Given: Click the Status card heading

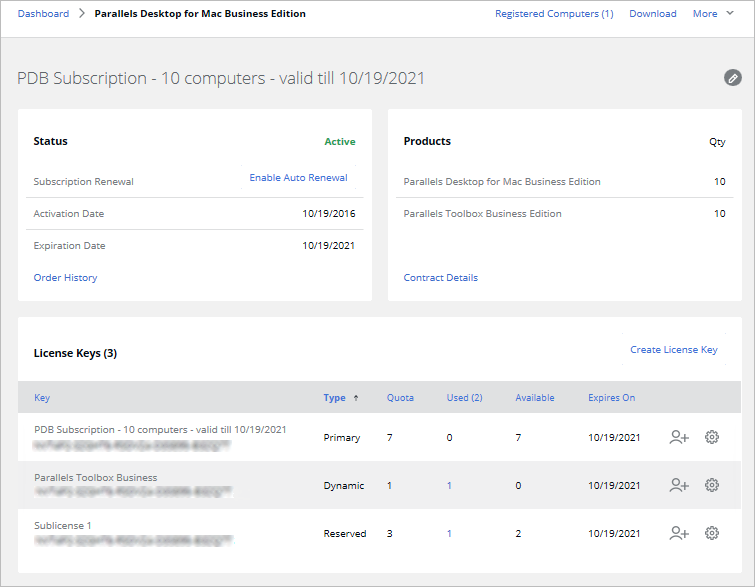Looking at the screenshot, I should (51, 141).
